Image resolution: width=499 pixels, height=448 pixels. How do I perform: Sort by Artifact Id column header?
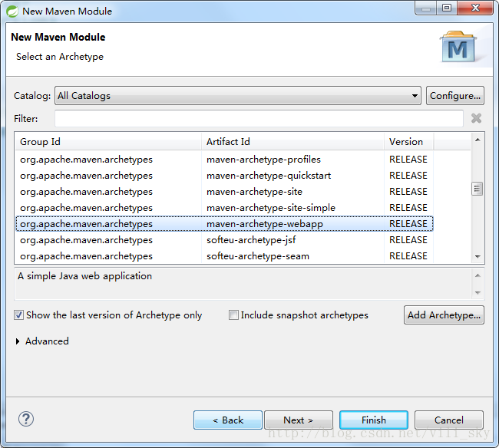(292, 142)
